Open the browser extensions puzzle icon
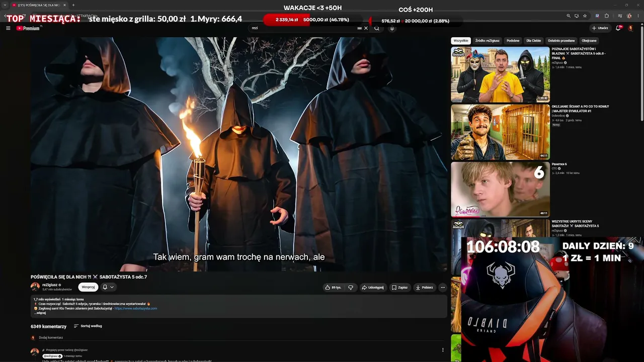The image size is (644, 362). tap(607, 16)
